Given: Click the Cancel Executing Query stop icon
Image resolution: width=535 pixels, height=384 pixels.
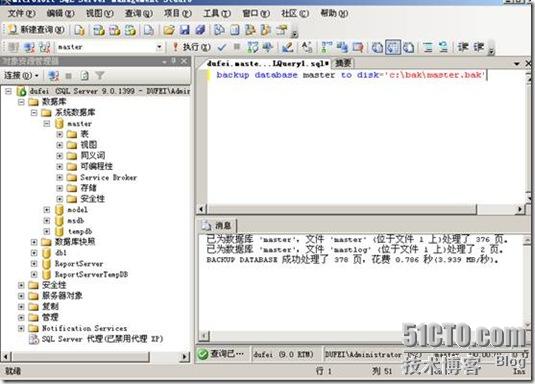Looking at the screenshot, I should (x=237, y=47).
